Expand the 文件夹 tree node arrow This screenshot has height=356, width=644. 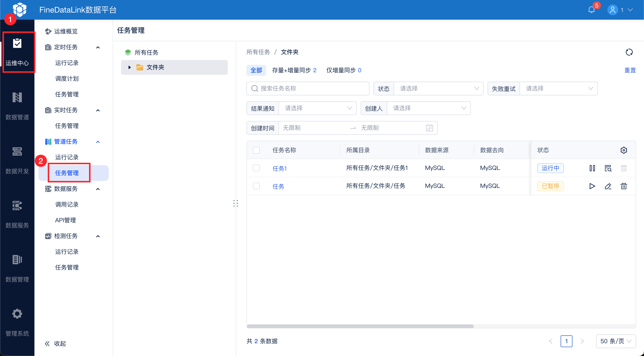(129, 67)
